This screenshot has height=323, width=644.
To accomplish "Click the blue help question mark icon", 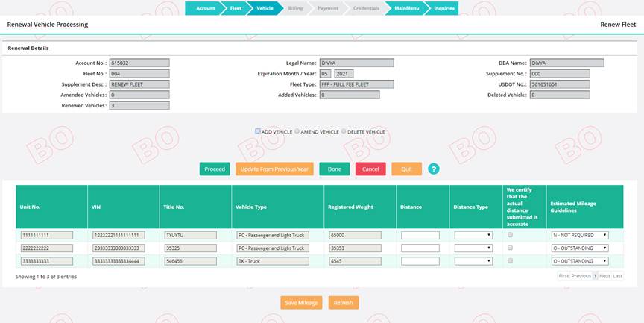I will click(433, 169).
